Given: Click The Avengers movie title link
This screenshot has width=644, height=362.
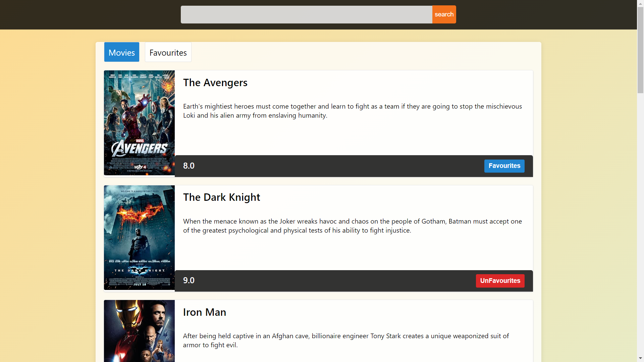Looking at the screenshot, I should point(215,82).
